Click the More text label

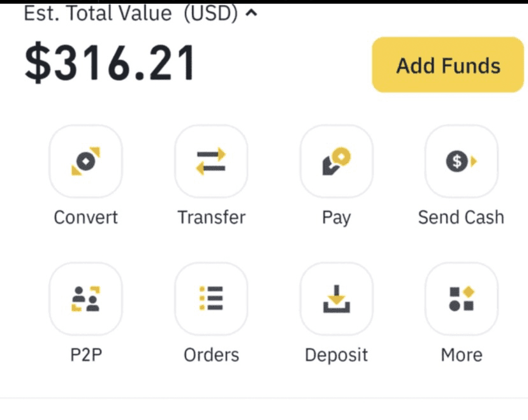[461, 355]
